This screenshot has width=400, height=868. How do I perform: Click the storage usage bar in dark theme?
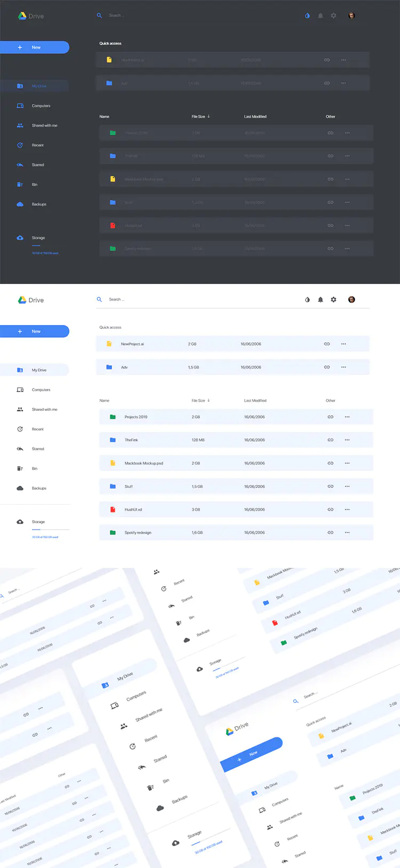click(36, 245)
